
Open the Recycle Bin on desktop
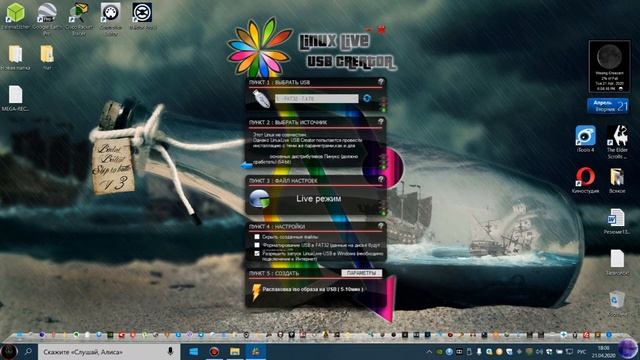[x=617, y=303]
